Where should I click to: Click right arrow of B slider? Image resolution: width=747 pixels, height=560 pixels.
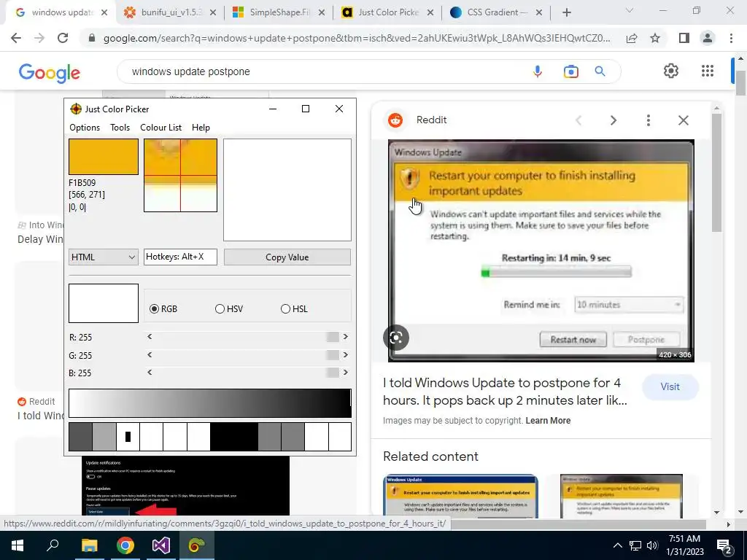[x=345, y=373]
